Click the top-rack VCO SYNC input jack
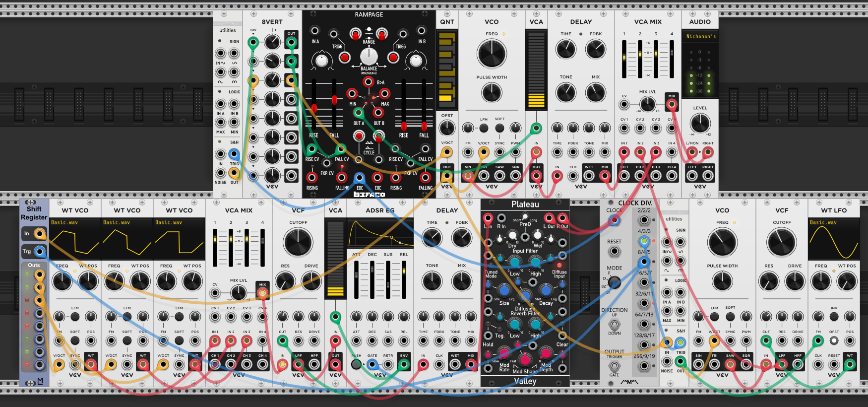This screenshot has height=407, width=868. (x=499, y=152)
